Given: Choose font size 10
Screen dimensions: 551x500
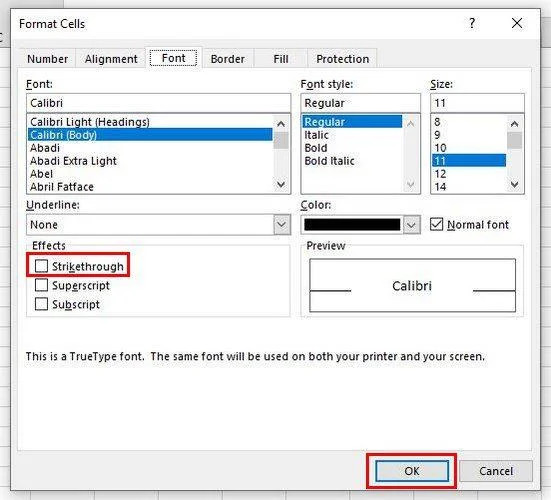Looking at the screenshot, I should [469, 148].
